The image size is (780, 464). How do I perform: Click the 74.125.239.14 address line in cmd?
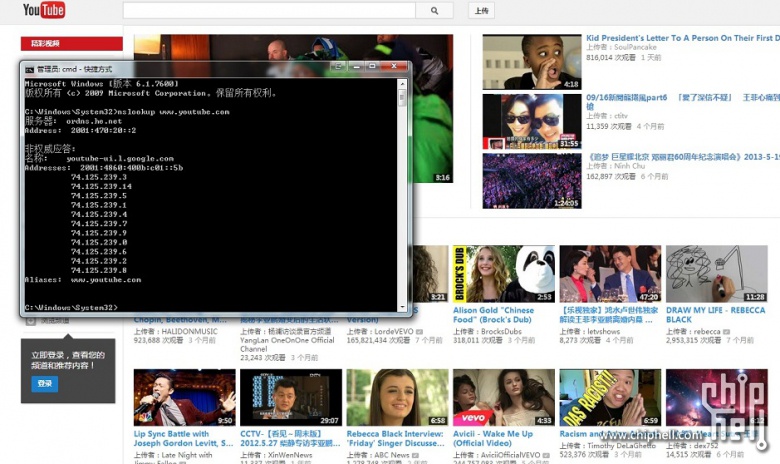[101, 186]
